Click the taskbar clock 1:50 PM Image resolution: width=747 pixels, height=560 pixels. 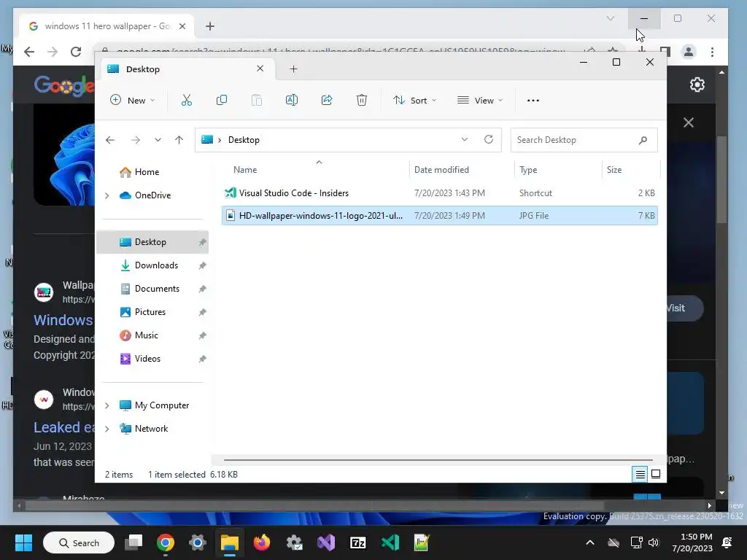tap(692, 542)
